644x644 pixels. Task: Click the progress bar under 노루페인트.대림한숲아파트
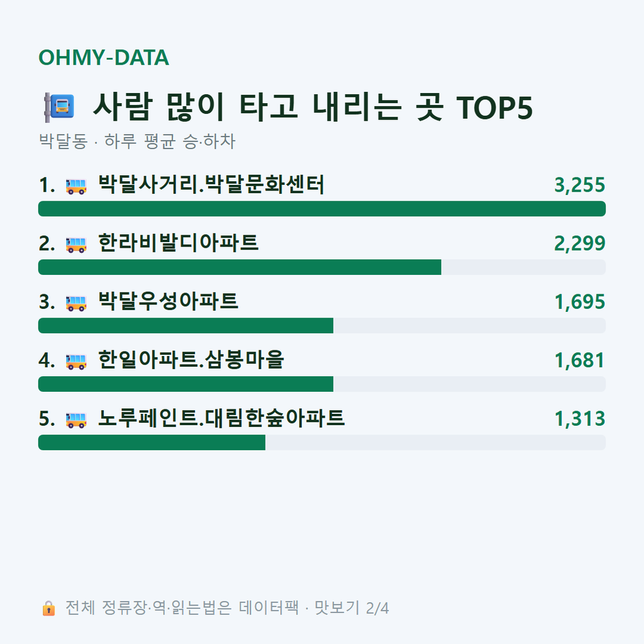click(322, 442)
